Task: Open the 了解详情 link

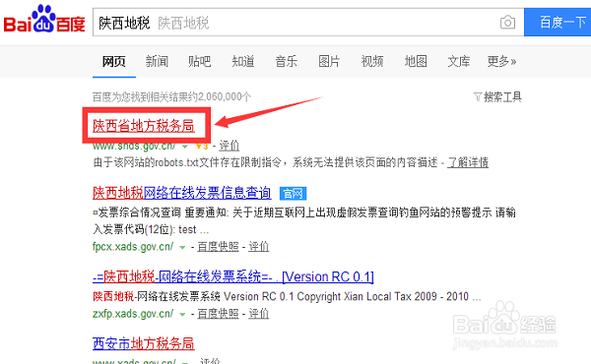Action: pyautogui.click(x=468, y=162)
